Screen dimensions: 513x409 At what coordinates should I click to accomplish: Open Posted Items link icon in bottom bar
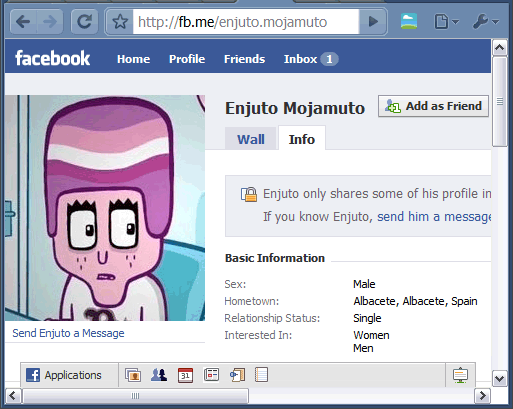tap(237, 375)
